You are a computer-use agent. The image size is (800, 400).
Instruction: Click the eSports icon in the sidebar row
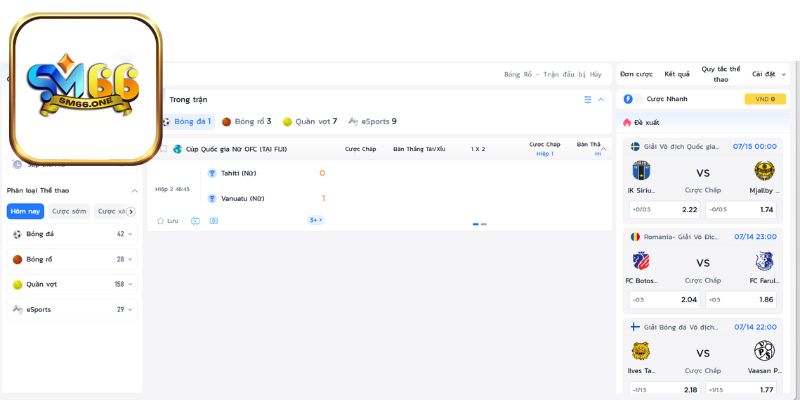point(17,309)
